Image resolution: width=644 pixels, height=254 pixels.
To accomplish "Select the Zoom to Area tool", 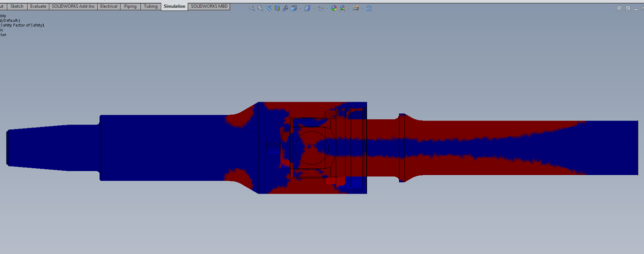I will pyautogui.click(x=260, y=8).
